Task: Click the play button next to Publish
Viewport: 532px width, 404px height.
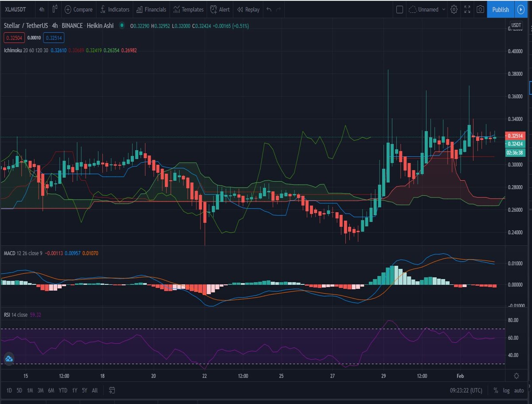Action: [520, 9]
